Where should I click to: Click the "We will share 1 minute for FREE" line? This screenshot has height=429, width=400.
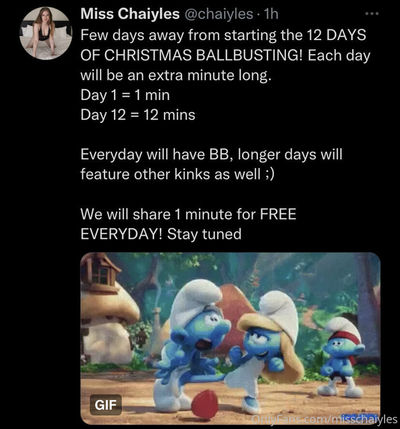coord(188,214)
